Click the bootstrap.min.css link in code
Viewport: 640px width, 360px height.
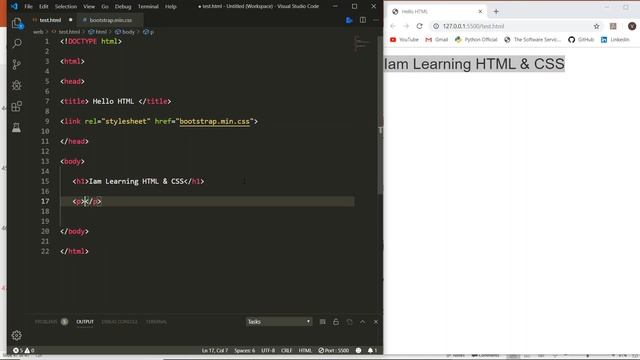click(x=214, y=121)
